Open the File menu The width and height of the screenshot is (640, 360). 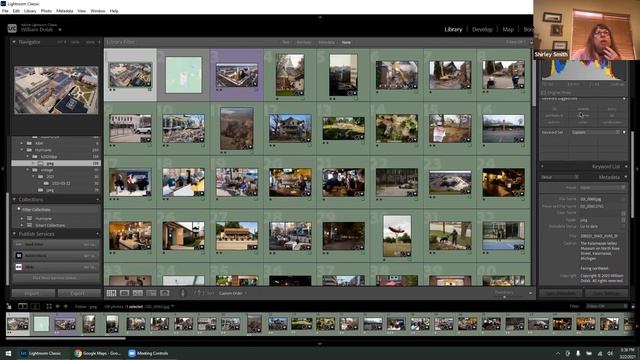click(x=5, y=11)
